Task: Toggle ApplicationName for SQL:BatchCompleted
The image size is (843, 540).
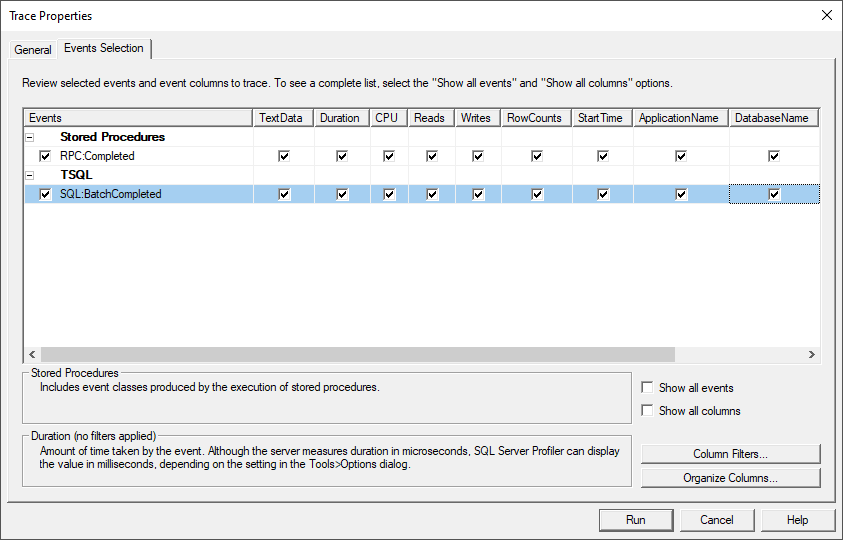Action: 681,194
